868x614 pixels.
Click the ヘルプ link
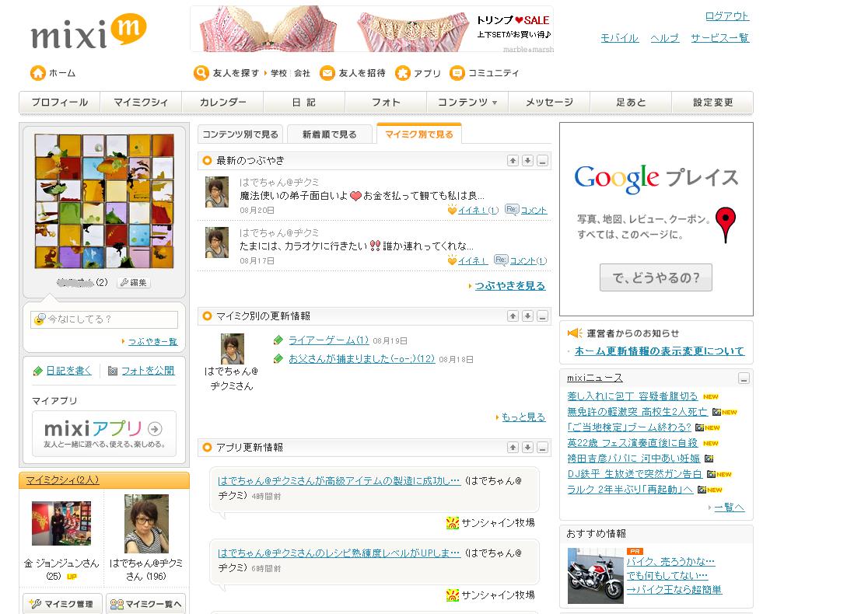tap(664, 38)
